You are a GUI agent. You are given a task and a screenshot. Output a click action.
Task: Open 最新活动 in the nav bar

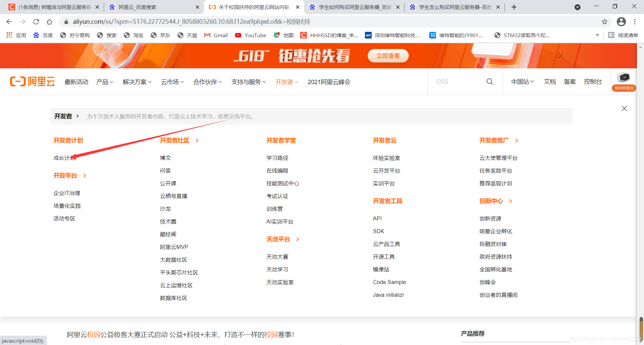click(76, 82)
